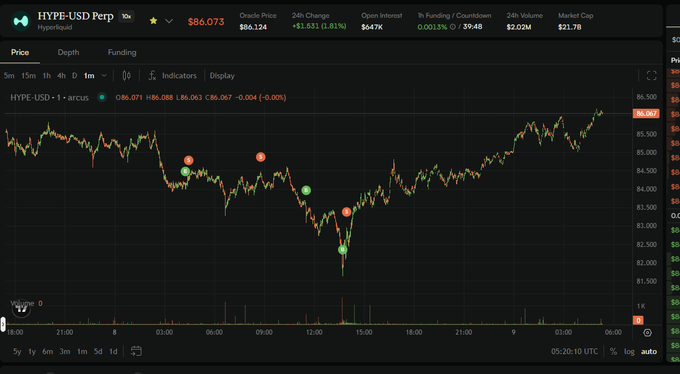Click the lowest Buy marker near 82.500
Image resolution: width=680 pixels, height=374 pixels.
[x=343, y=250]
